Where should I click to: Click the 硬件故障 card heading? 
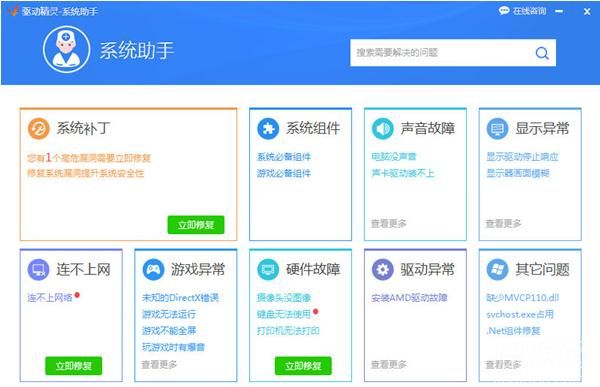313,269
